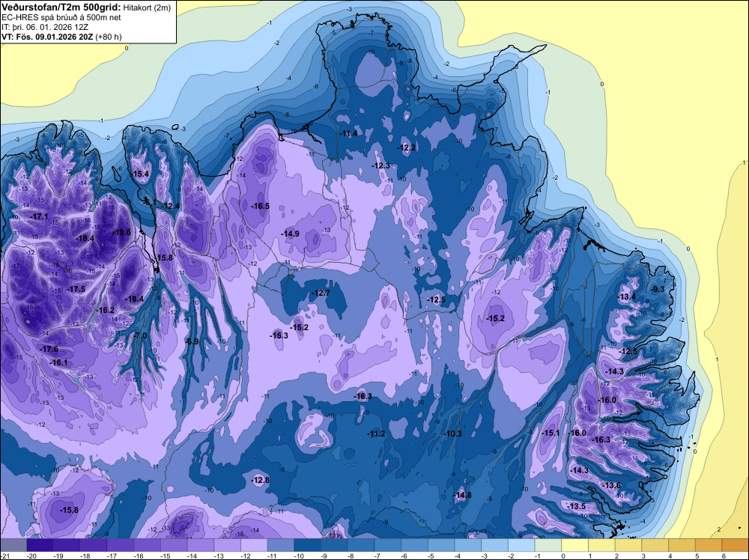Pick the -11 blue-violet legend swatch

(281, 545)
